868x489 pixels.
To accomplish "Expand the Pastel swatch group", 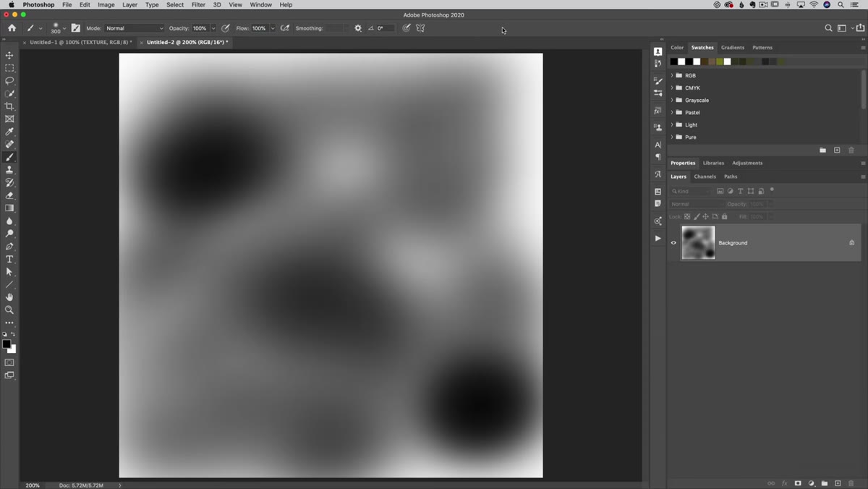I will tap(672, 112).
